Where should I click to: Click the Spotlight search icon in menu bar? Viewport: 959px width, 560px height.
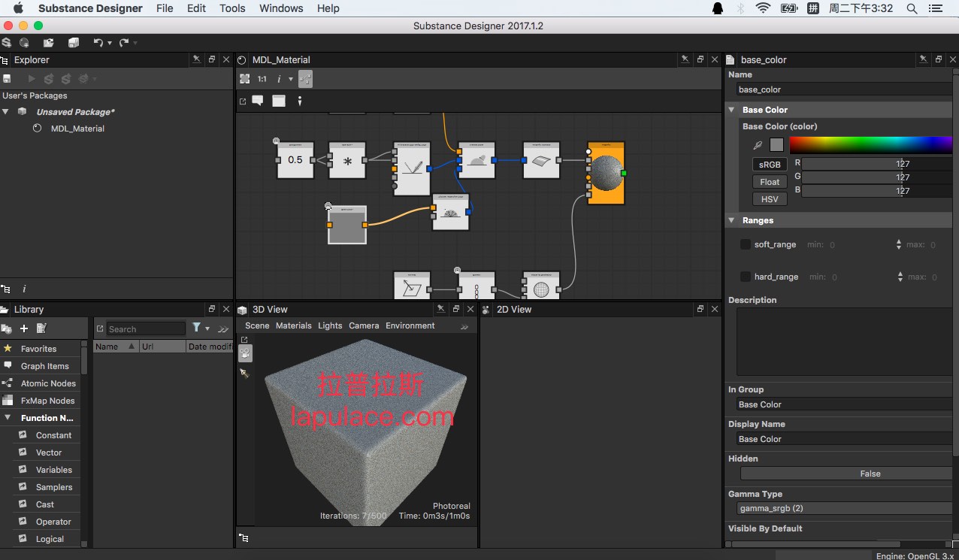(x=912, y=8)
